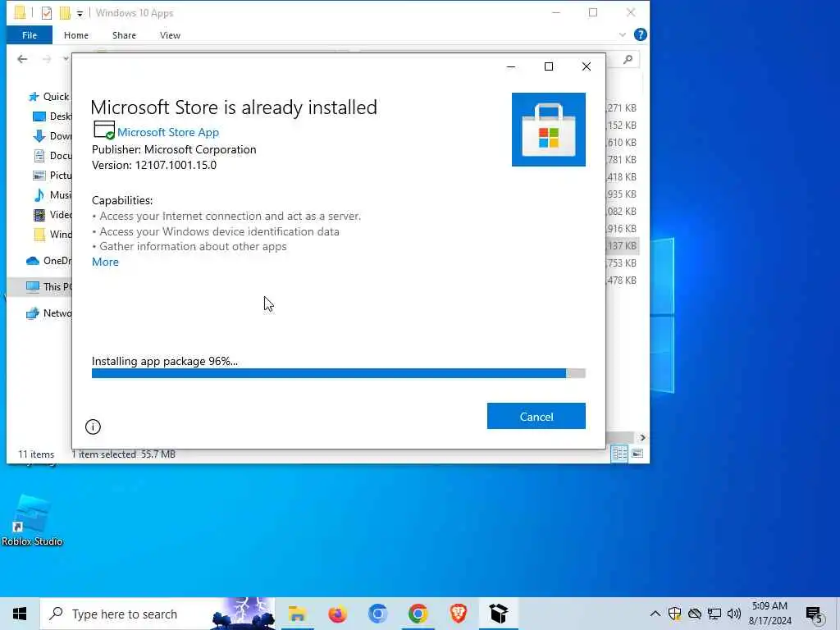Select Quick access in navigation pane
840x630 pixels.
[x=48, y=97]
